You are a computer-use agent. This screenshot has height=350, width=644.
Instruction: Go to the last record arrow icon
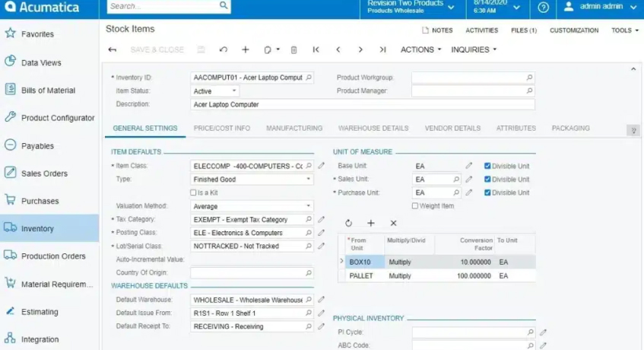[382, 49]
